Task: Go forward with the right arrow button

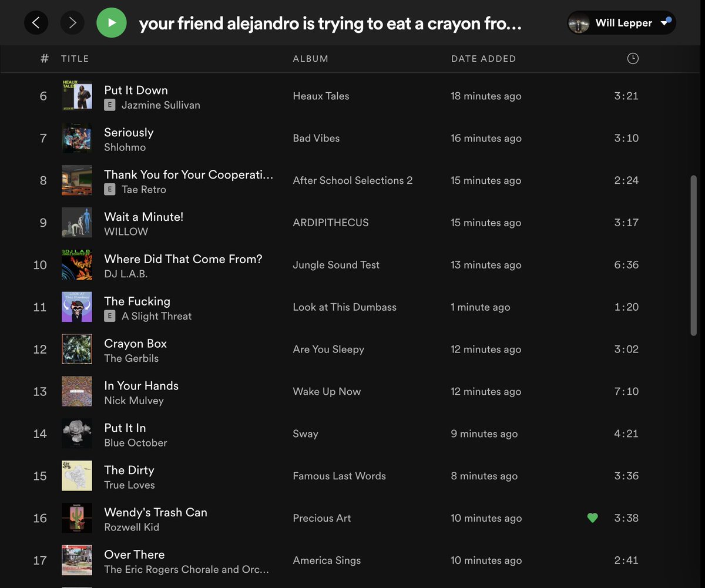Action: coord(72,23)
